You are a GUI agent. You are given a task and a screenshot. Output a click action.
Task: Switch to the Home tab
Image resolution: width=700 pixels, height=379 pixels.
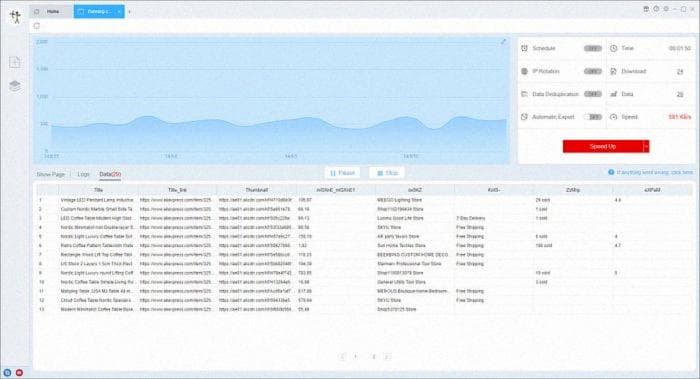tap(51, 12)
